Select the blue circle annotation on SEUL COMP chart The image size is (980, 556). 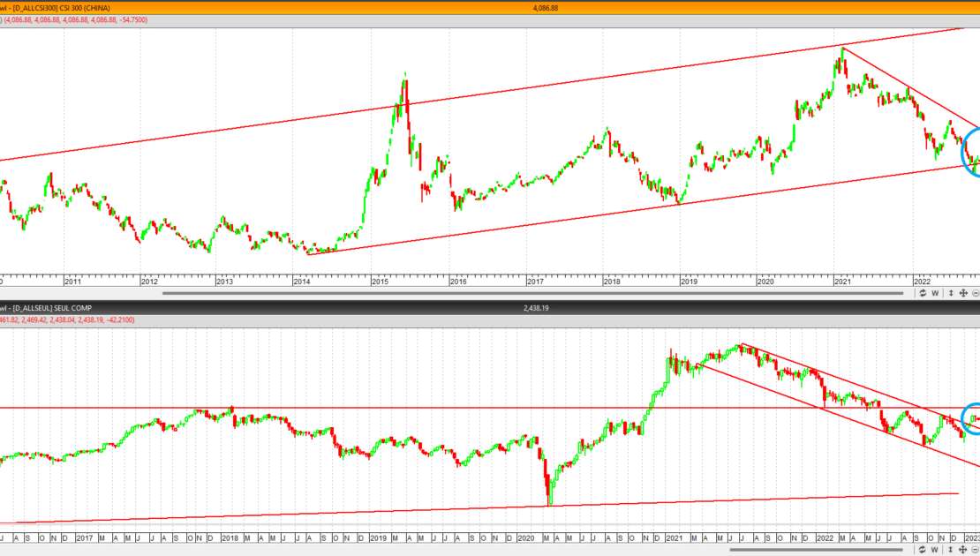pos(972,418)
